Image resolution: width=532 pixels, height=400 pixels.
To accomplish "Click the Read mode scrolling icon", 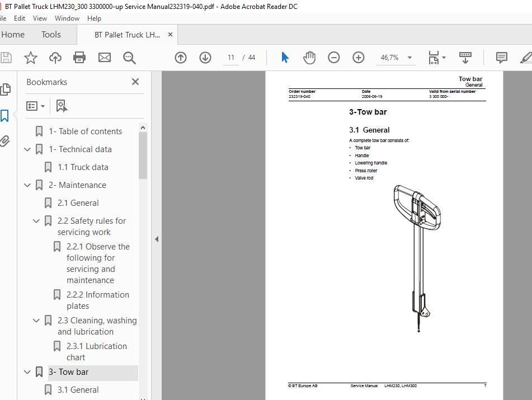I will tap(465, 58).
